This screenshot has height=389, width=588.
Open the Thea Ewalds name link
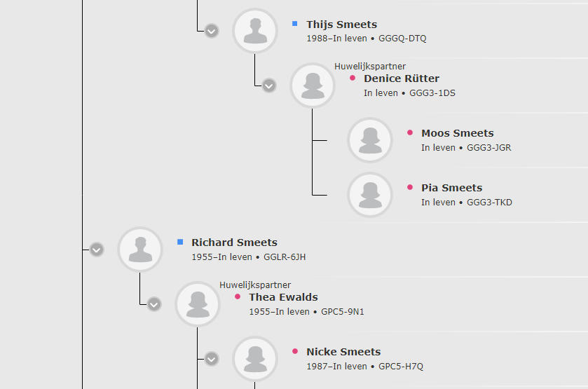283,297
